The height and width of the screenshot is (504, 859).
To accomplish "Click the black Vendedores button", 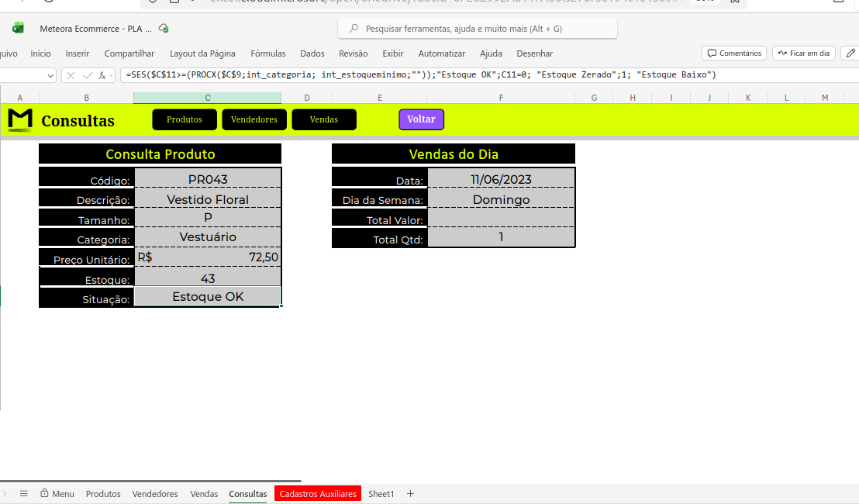I will 254,119.
